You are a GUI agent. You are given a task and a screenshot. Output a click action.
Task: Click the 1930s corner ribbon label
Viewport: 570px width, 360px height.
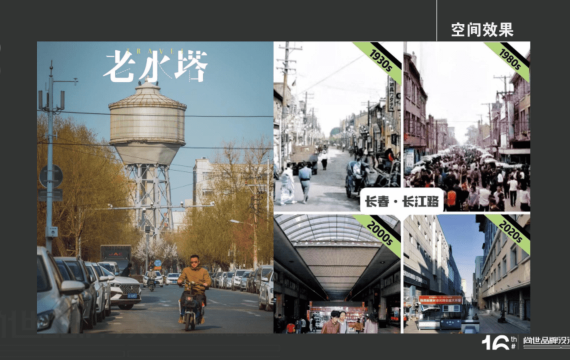click(x=381, y=60)
